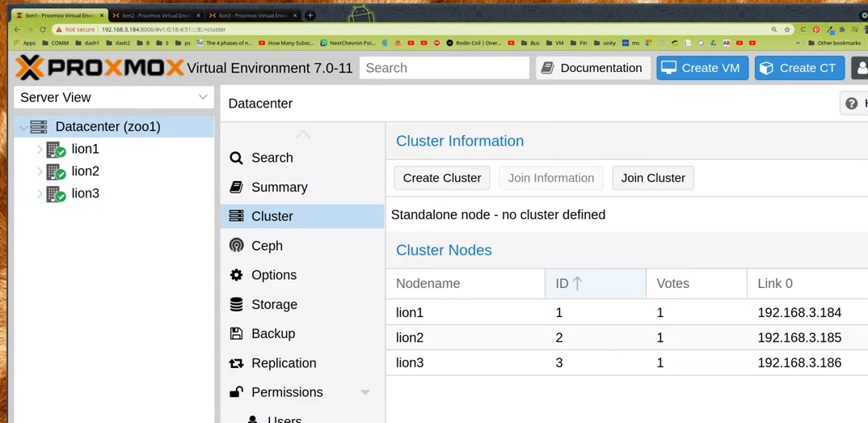Select Options in the datacenter menu

point(273,275)
